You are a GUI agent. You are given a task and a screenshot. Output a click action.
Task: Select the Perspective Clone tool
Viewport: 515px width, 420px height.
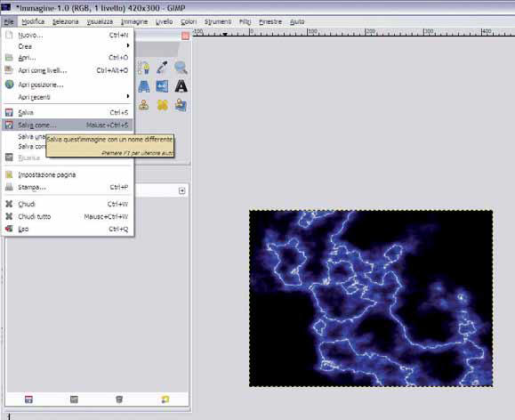coord(181,105)
